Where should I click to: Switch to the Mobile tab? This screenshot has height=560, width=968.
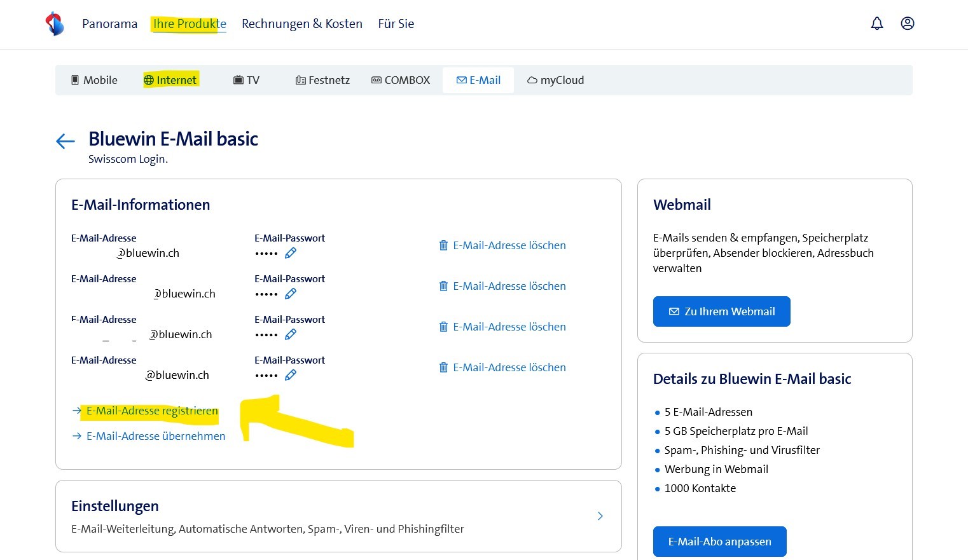[94, 80]
